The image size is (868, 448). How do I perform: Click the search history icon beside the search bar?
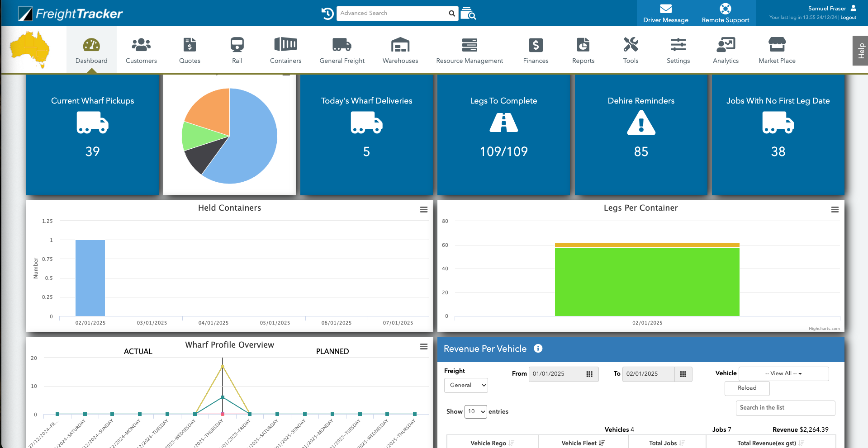click(327, 13)
